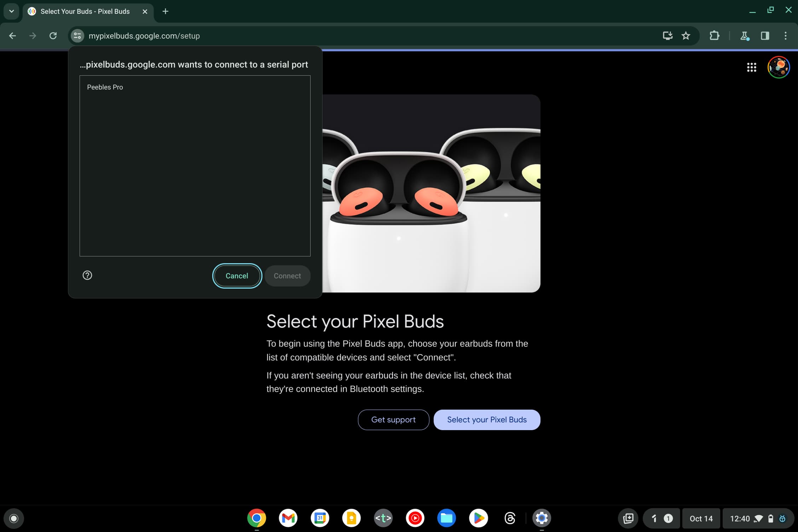Open Files app from shelf
The width and height of the screenshot is (798, 532).
[x=446, y=518]
